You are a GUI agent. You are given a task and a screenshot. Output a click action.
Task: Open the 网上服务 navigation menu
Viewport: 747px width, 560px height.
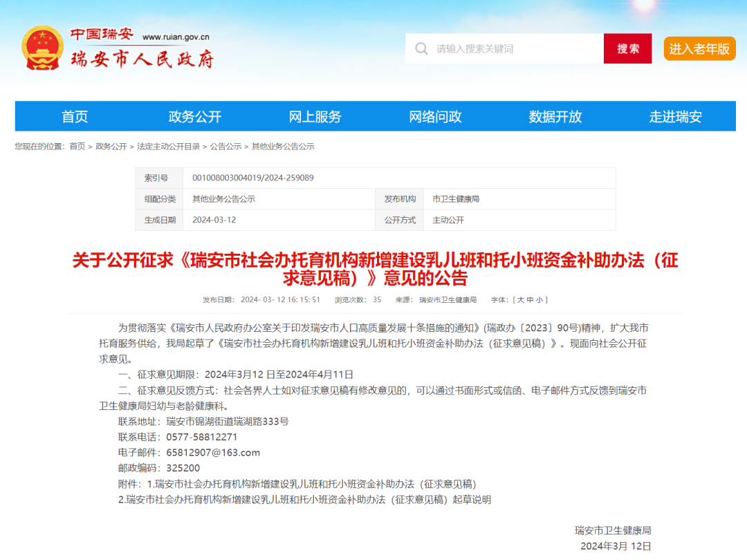[316, 116]
